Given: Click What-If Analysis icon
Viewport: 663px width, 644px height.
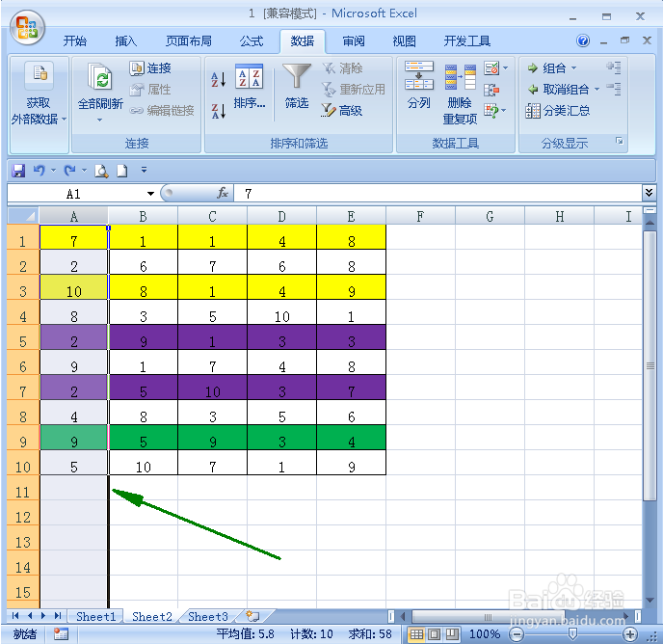Looking at the screenshot, I should pyautogui.click(x=491, y=111).
